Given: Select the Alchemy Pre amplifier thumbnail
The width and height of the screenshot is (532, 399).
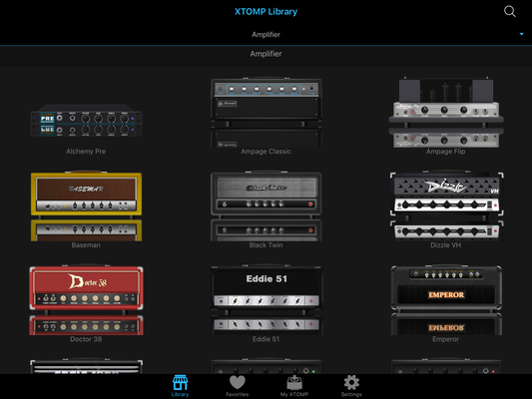Looking at the screenshot, I should [86, 121].
